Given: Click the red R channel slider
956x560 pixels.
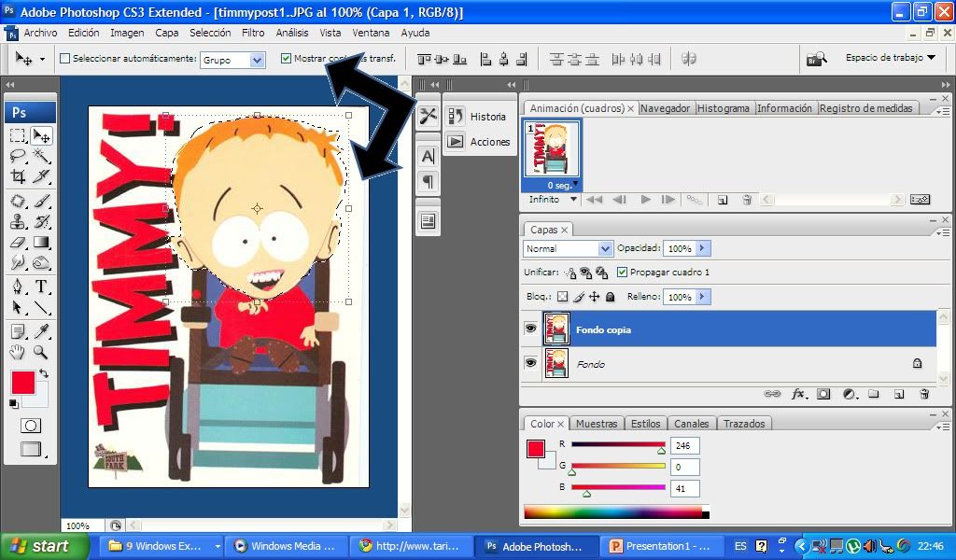Looking at the screenshot, I should [618, 444].
